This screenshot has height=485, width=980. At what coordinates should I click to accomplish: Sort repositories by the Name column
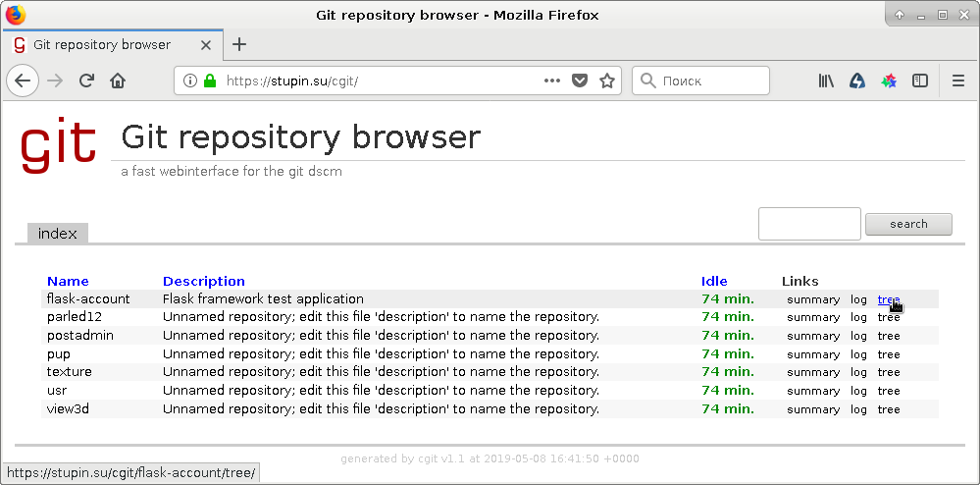(68, 281)
